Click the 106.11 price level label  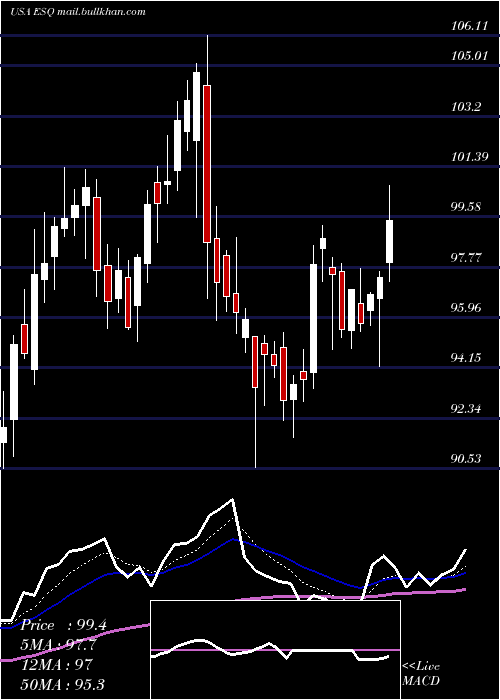(469, 26)
